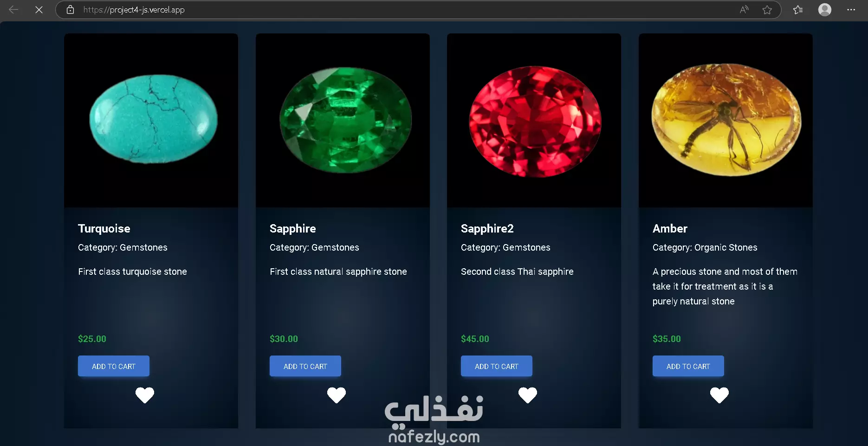The image size is (868, 446).
Task: Mark Amber as favorite with heart
Action: click(719, 395)
